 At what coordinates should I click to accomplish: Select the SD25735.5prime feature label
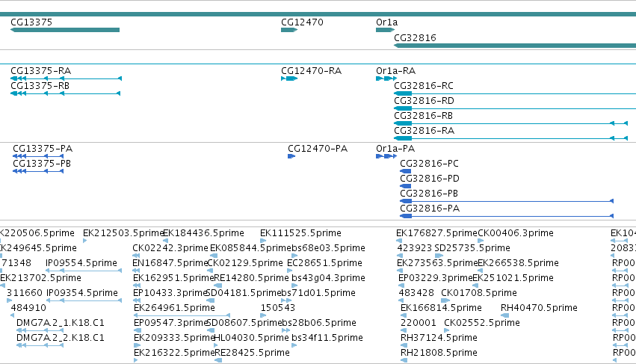coord(472,248)
